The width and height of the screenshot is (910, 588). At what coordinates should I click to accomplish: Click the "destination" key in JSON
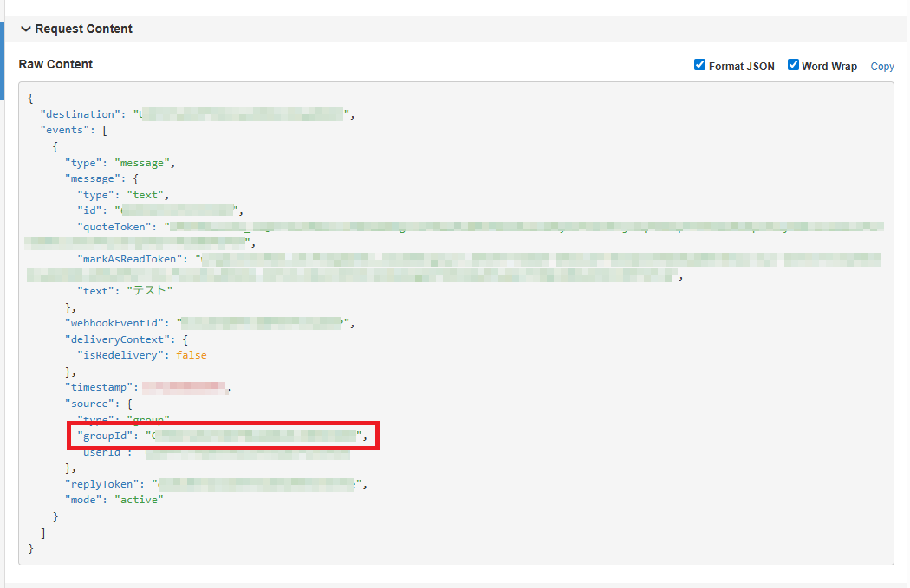[x=80, y=114]
